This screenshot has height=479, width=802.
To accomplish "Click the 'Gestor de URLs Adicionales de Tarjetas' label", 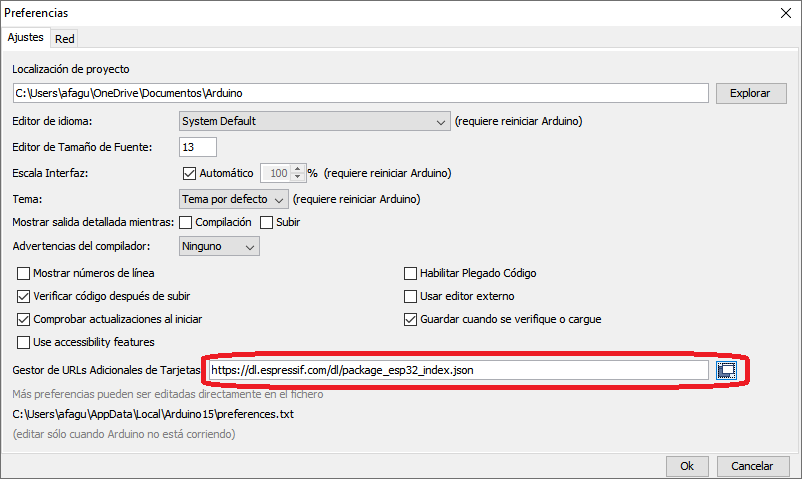I will point(106,370).
